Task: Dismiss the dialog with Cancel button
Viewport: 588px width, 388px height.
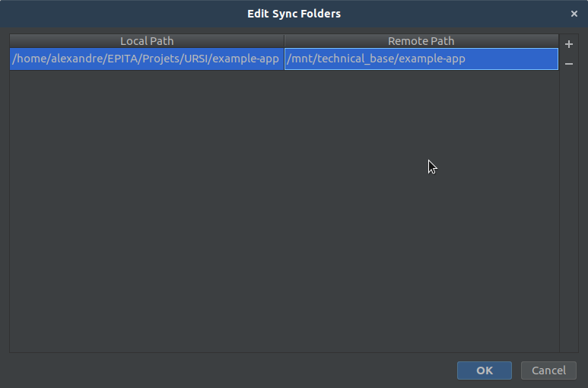Action: click(x=548, y=371)
